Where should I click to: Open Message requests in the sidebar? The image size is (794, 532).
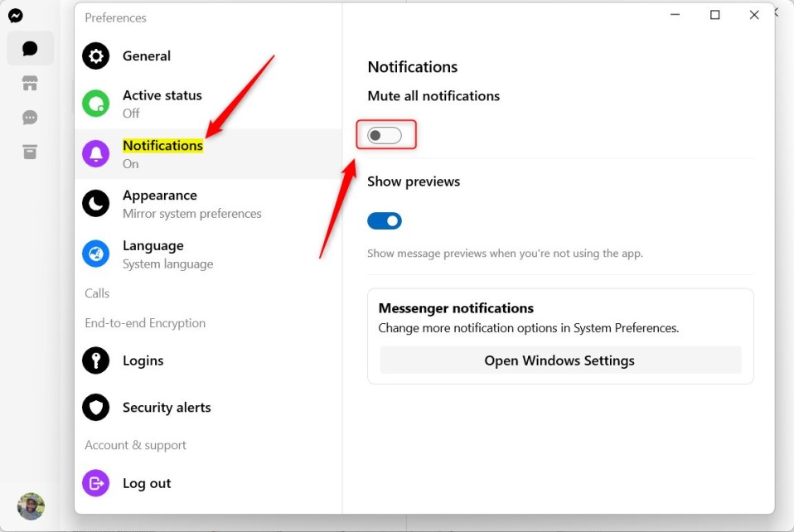tap(30, 117)
